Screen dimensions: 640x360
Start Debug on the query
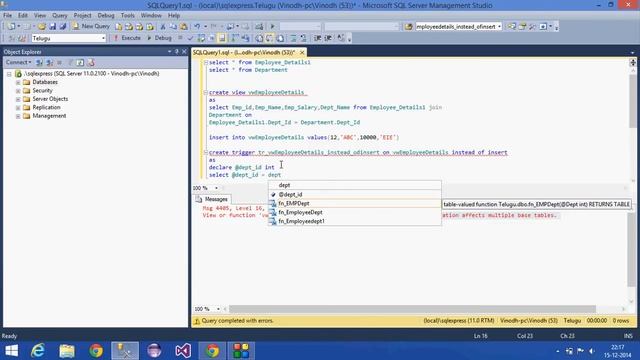tap(159, 38)
